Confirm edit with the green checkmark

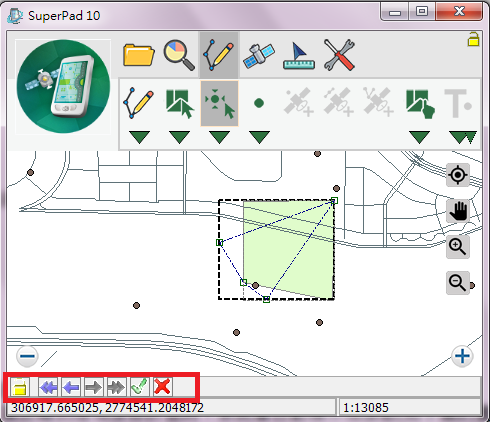(140, 387)
